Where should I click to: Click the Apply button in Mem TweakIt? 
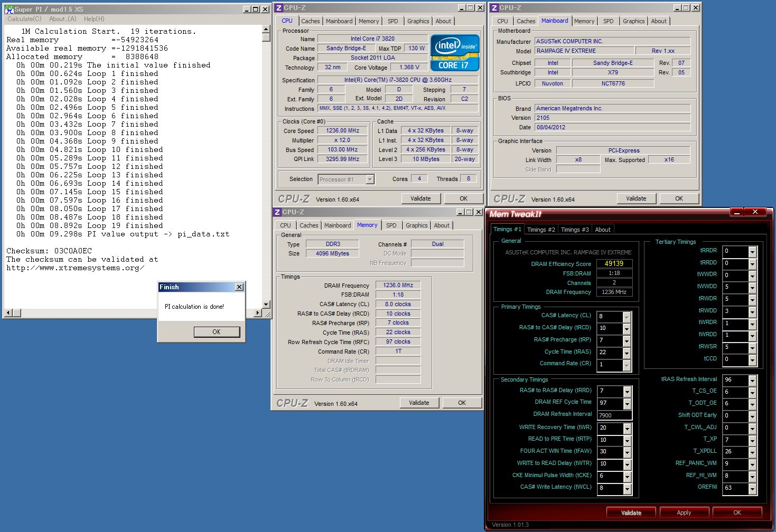pos(684,512)
